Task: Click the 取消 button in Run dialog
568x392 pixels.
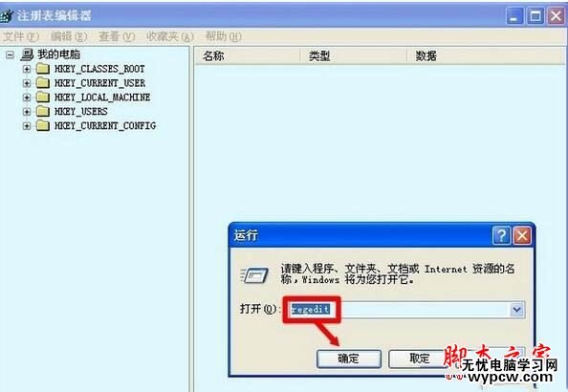Action: click(x=420, y=359)
